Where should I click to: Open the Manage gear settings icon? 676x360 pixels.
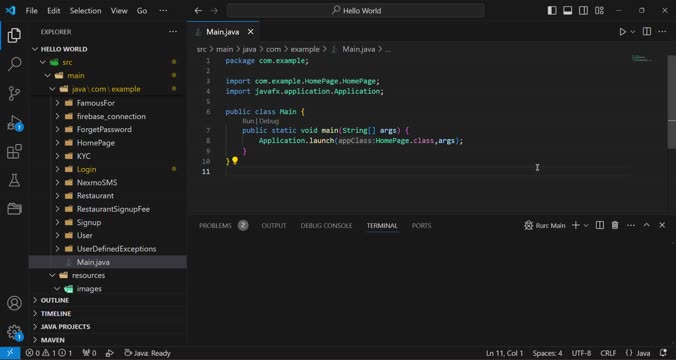tap(14, 332)
